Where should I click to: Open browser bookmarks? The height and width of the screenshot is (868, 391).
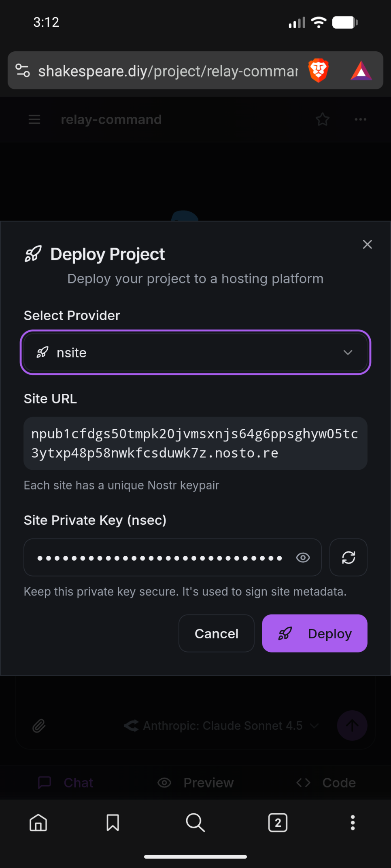(113, 822)
